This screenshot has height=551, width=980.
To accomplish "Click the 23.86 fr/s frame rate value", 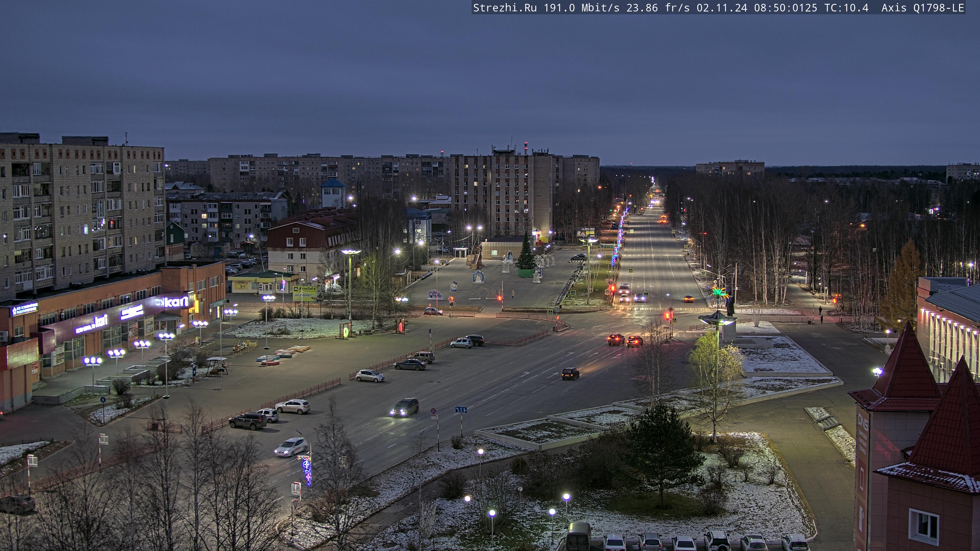I will click(x=658, y=8).
